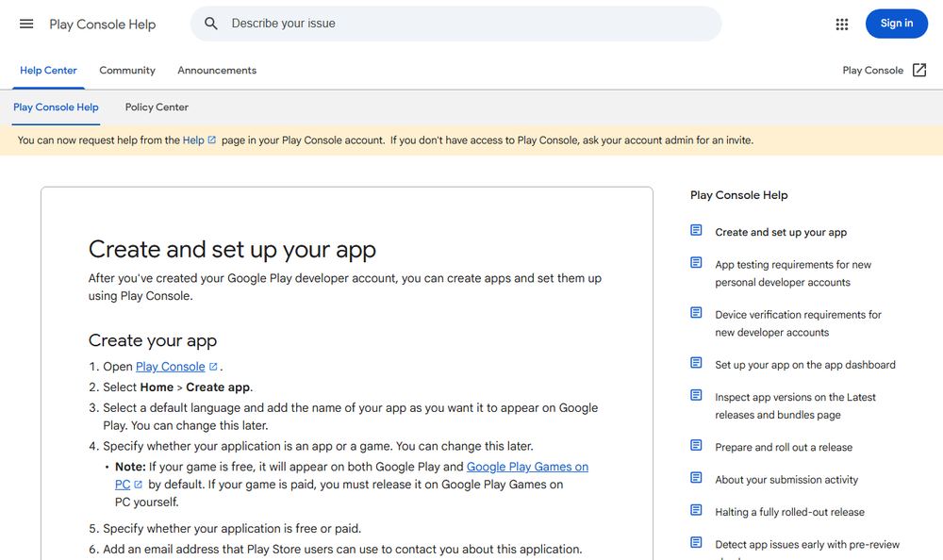Open Create and set up your app sidebar article
Screen dimensions: 943x560
tap(781, 232)
